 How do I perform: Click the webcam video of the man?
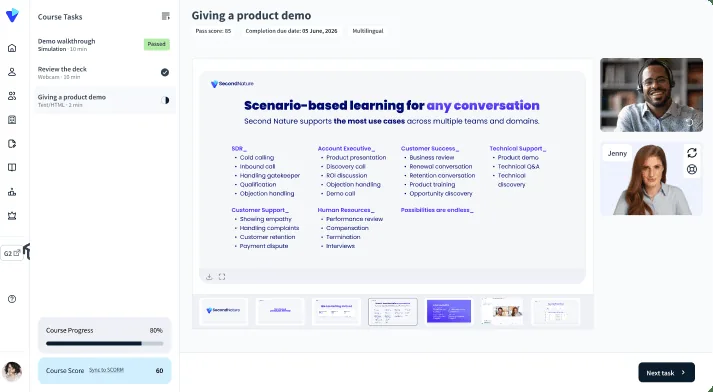(651, 95)
